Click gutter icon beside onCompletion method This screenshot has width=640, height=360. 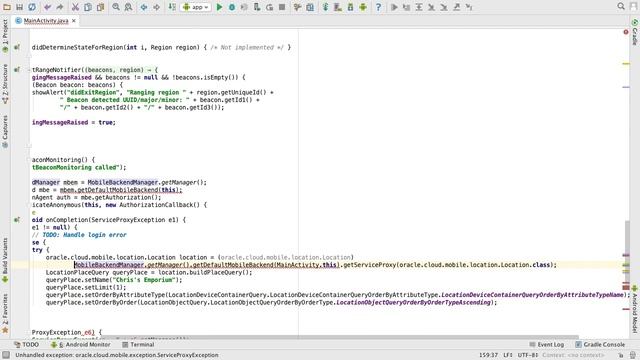pyautogui.click(x=17, y=220)
